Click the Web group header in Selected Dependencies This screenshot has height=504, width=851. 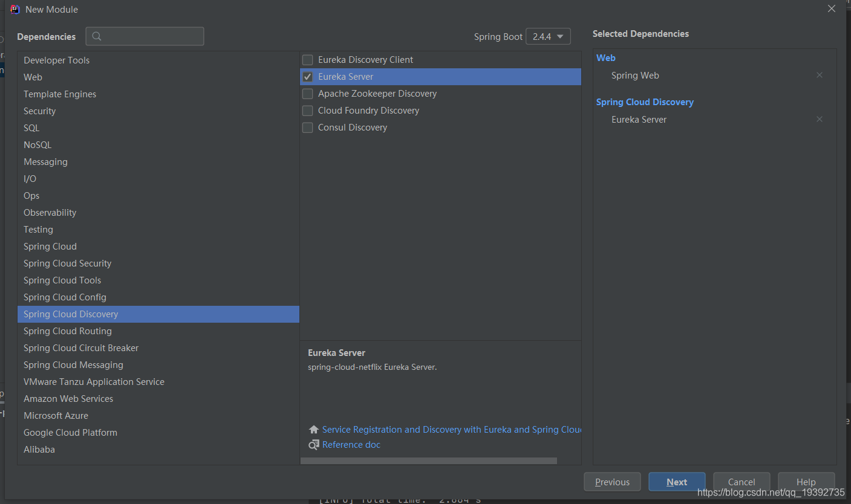point(606,58)
